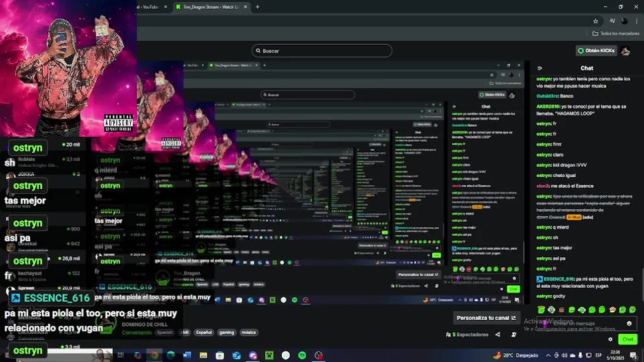644x362 pixels.
Task: Click the ESP language indicator
Action: pyautogui.click(x=599, y=355)
